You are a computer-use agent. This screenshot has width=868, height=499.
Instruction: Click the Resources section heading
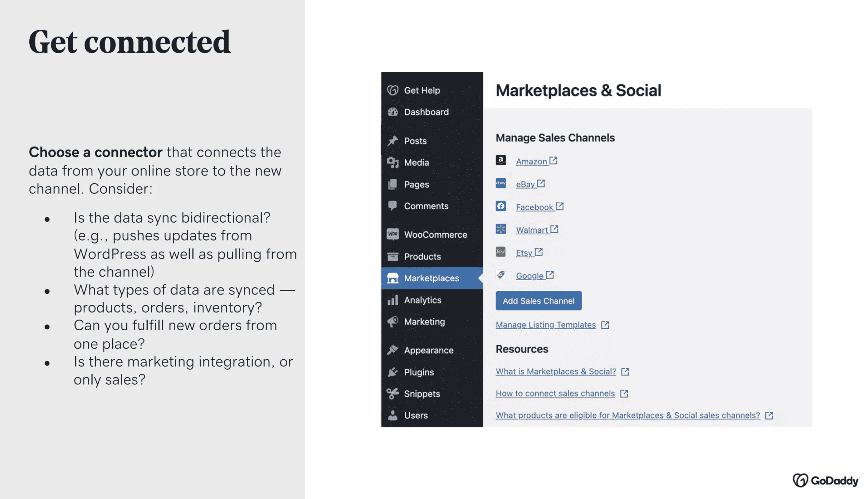pos(522,349)
